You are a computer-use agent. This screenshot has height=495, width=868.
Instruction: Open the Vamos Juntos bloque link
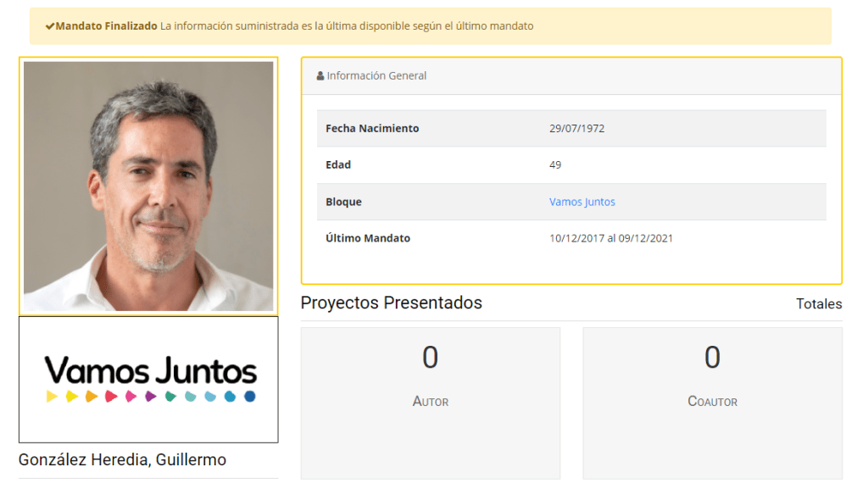pyautogui.click(x=581, y=202)
